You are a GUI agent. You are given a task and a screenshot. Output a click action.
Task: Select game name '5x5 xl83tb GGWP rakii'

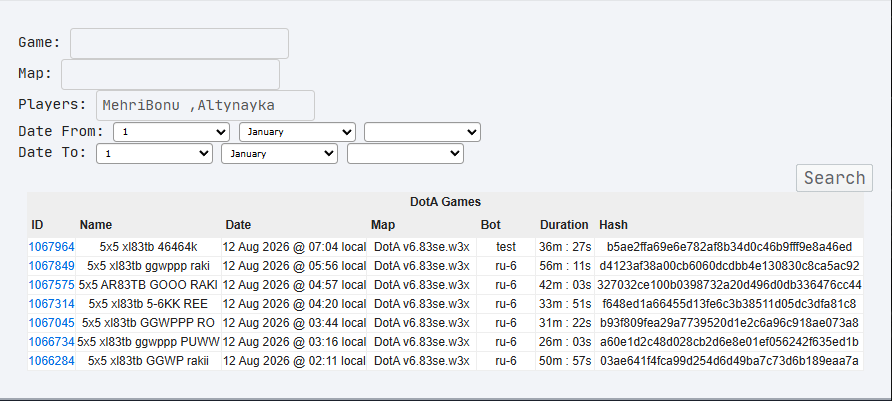tap(148, 361)
